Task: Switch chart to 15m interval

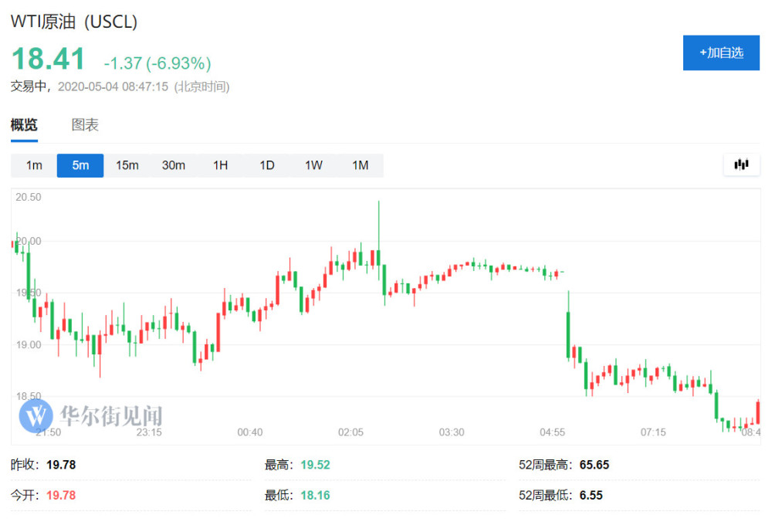Action: point(127,165)
